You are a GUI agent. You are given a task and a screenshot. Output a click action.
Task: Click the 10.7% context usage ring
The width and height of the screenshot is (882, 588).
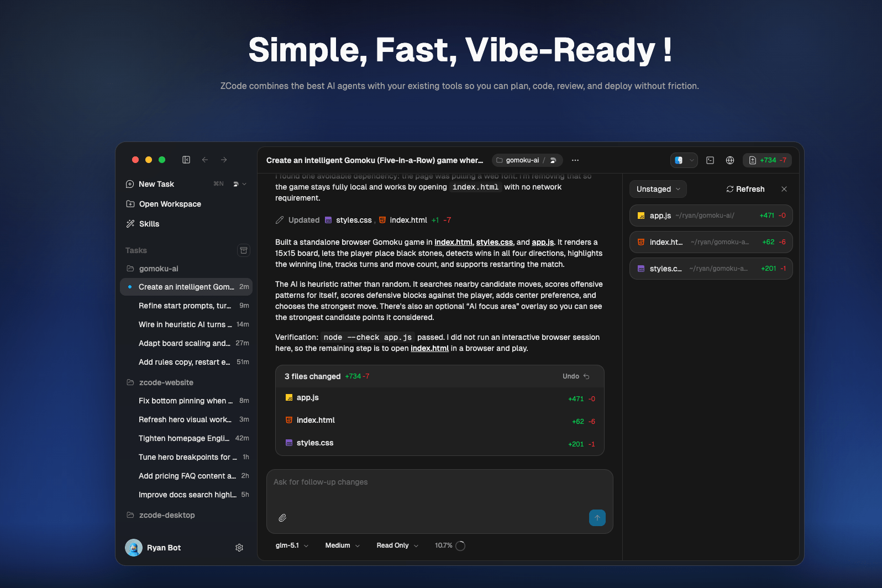(x=460, y=545)
